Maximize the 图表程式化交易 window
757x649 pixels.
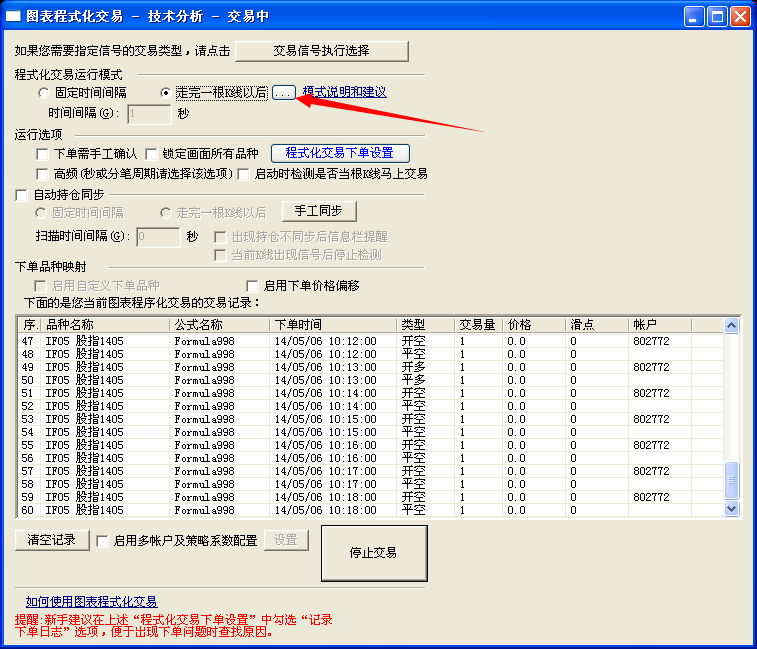(x=717, y=16)
